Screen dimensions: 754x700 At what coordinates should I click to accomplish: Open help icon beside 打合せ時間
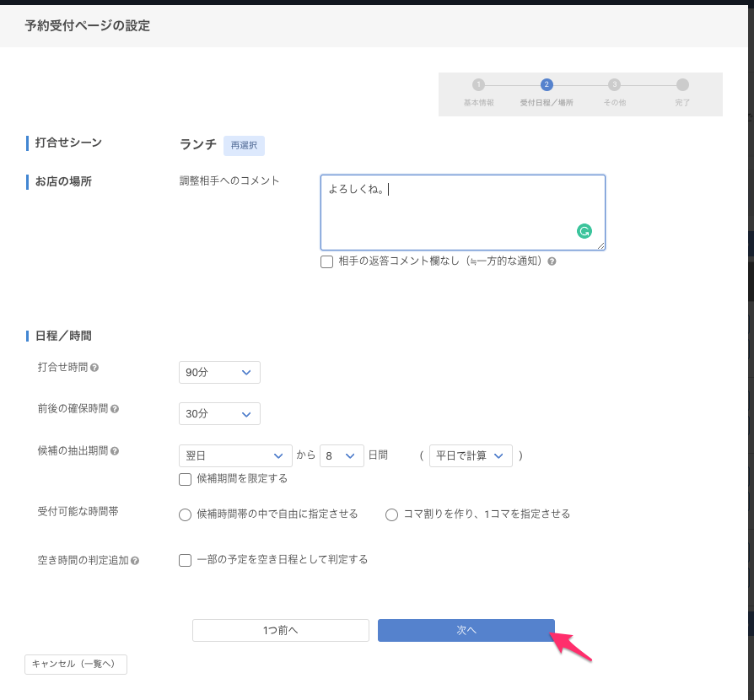coord(94,368)
